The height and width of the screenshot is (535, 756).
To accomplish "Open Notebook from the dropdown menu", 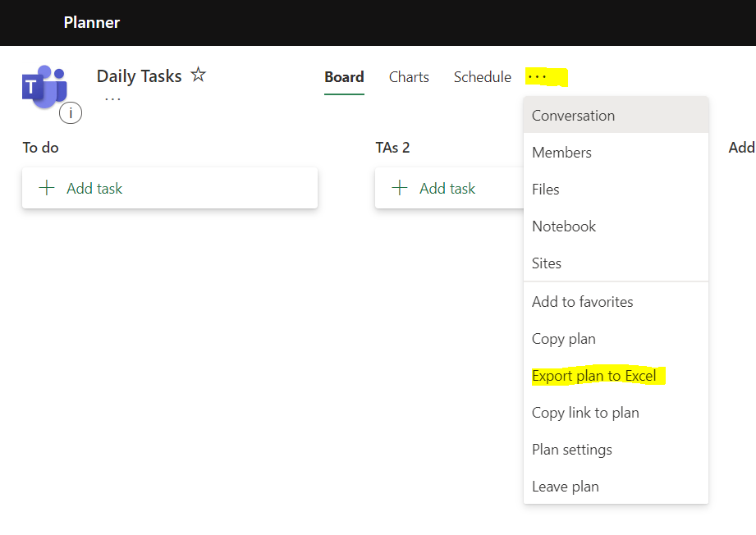I will (616, 226).
